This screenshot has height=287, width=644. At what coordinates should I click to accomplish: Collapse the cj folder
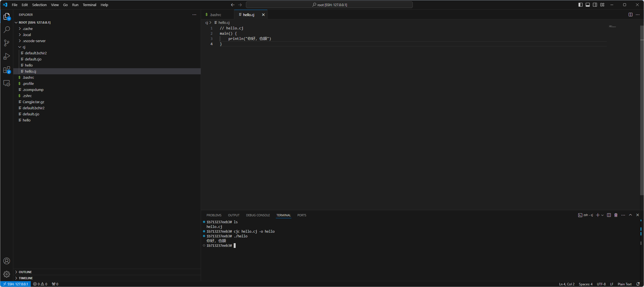(107, 47)
